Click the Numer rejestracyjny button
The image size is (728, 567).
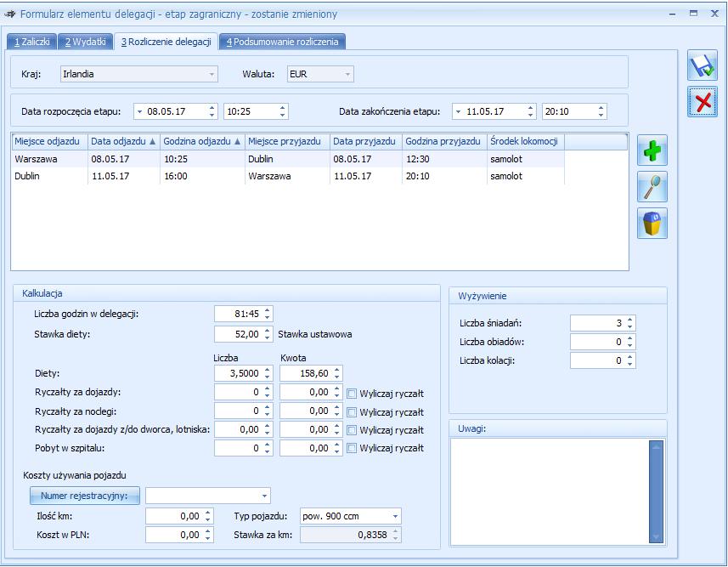[x=84, y=496]
